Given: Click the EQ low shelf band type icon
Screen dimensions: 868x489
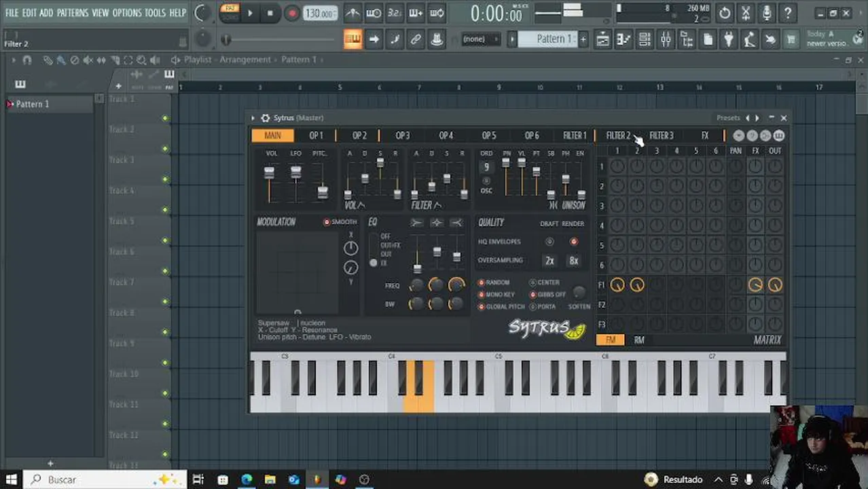Looking at the screenshot, I should pyautogui.click(x=416, y=223).
